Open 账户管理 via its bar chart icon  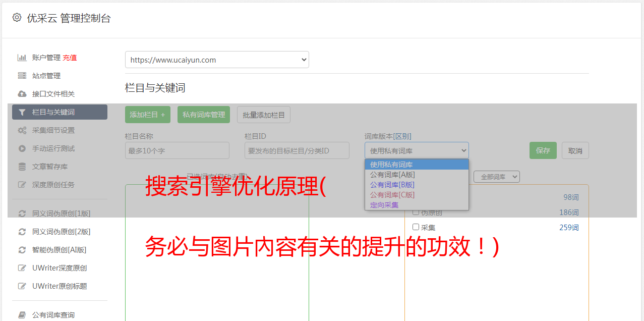click(x=22, y=58)
